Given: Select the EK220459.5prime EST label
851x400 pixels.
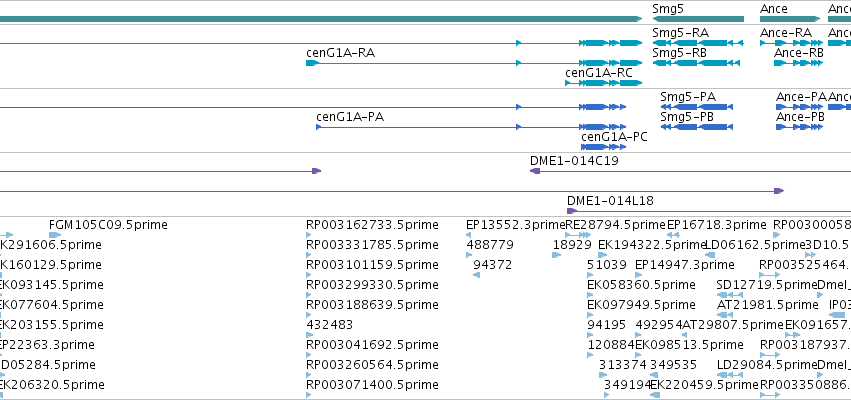Looking at the screenshot, I should point(704,385).
